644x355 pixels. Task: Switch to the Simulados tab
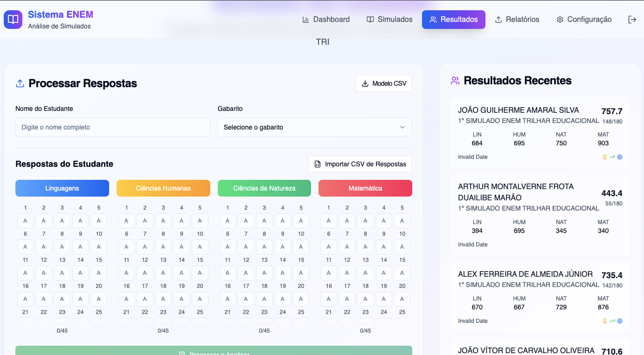(389, 20)
